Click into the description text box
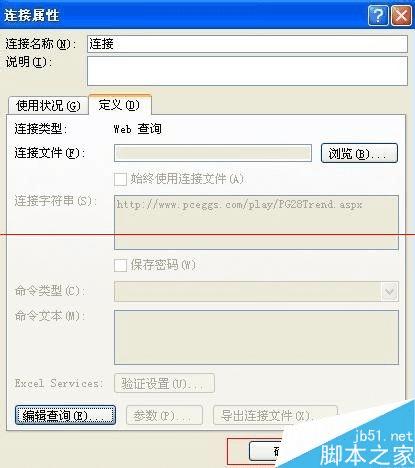 pyautogui.click(x=247, y=71)
